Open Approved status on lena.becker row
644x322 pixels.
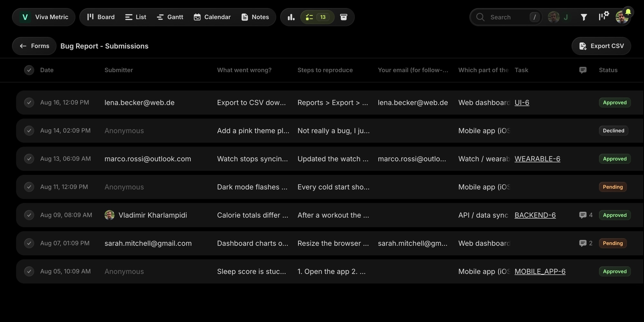tap(615, 102)
